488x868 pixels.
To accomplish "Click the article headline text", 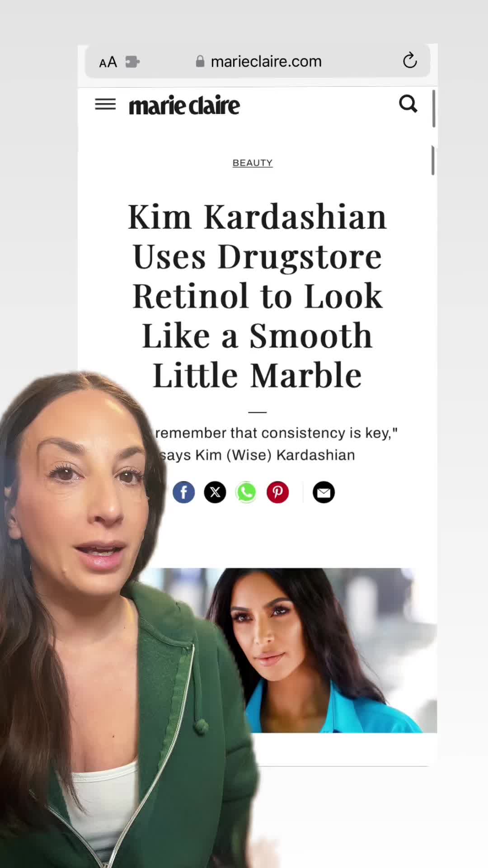I will click(x=257, y=296).
